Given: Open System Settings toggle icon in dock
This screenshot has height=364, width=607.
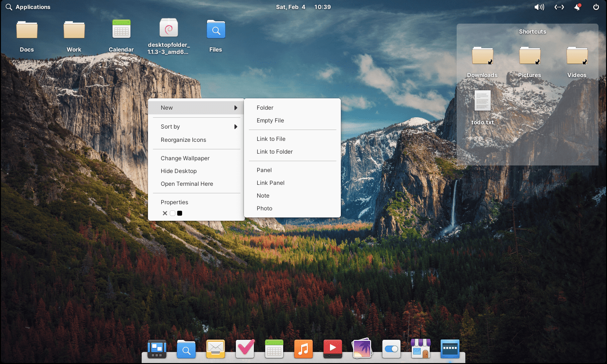Looking at the screenshot, I should pyautogui.click(x=391, y=349).
